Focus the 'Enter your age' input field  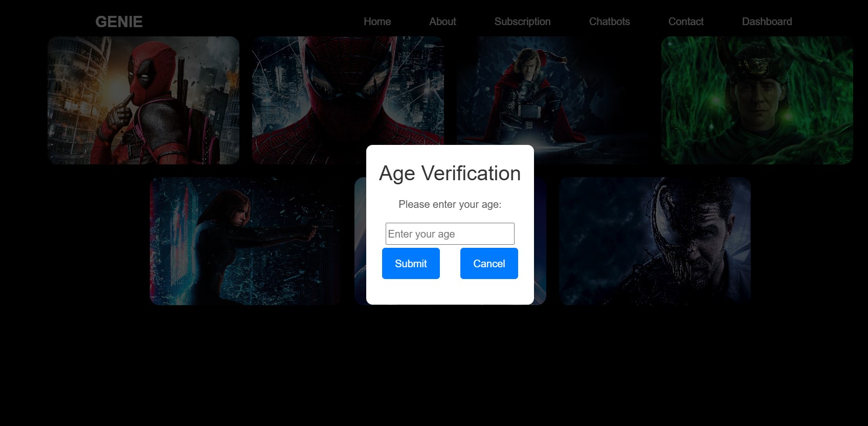pos(450,234)
